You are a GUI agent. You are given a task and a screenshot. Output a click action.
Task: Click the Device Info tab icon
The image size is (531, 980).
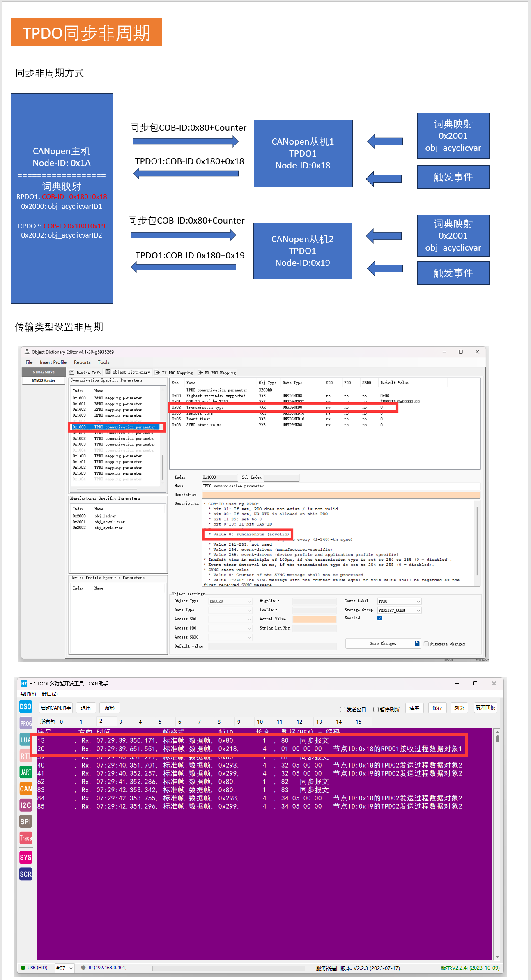point(72,373)
